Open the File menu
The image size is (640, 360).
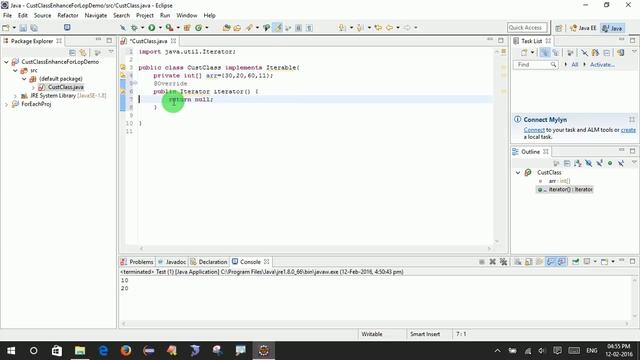pyautogui.click(x=7, y=15)
